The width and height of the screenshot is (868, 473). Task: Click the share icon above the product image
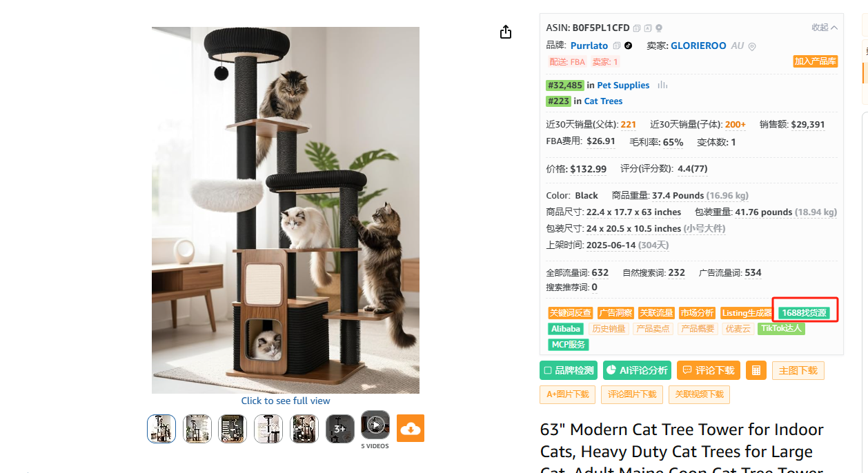(506, 32)
